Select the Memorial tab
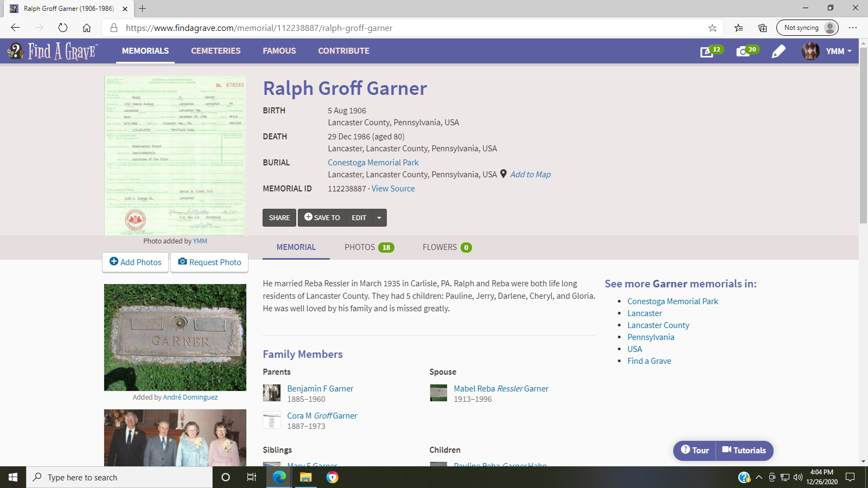The width and height of the screenshot is (868, 488). 296,247
